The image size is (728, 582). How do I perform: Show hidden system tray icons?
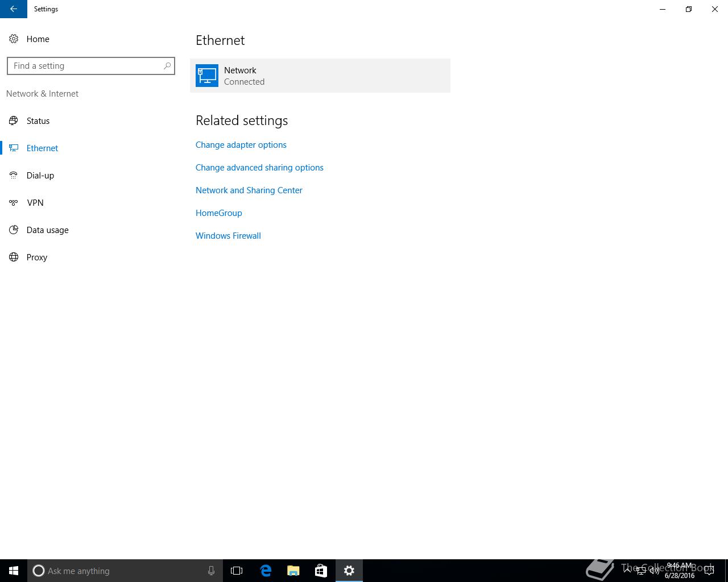coord(627,571)
